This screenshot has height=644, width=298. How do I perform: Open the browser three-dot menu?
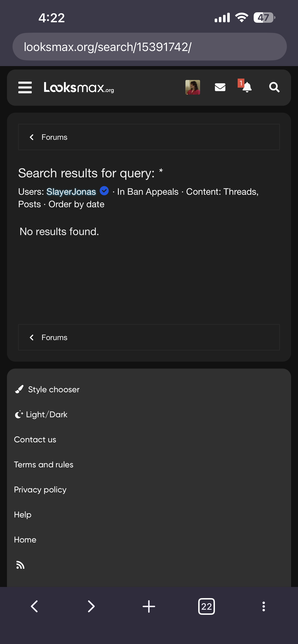(263, 606)
